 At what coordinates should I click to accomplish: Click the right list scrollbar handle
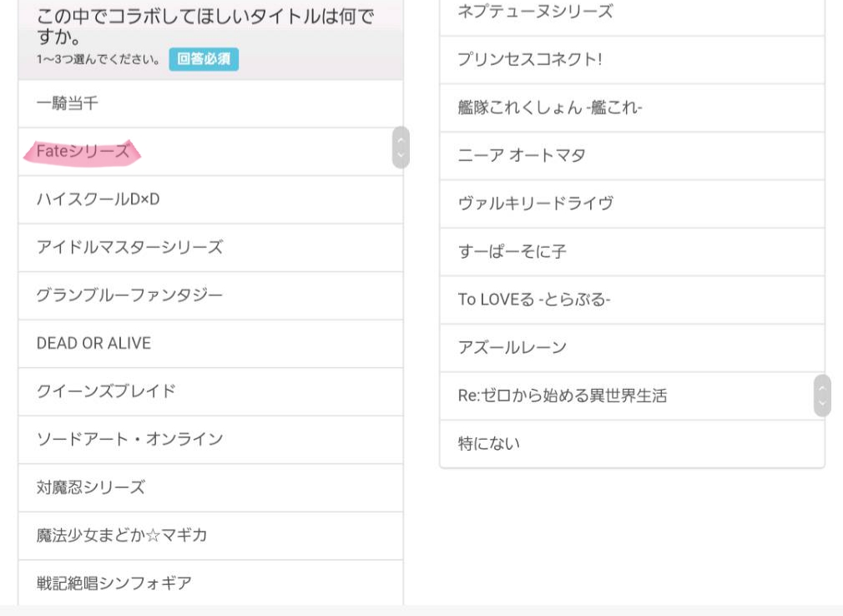(x=821, y=396)
